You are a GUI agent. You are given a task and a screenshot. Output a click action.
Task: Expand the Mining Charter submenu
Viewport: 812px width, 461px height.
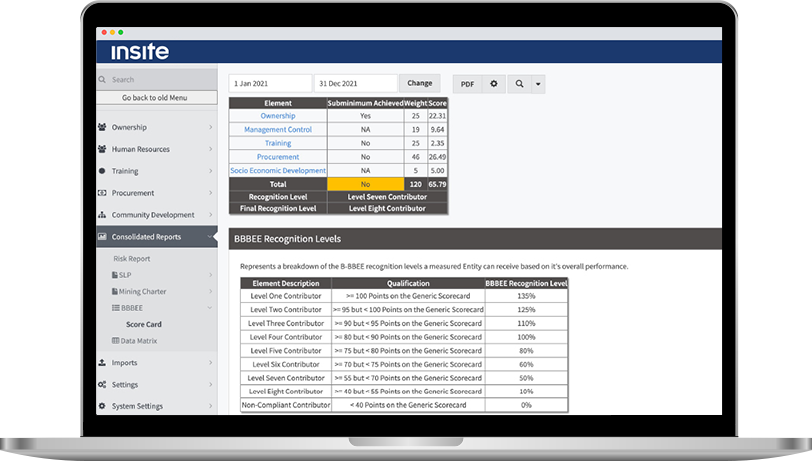pyautogui.click(x=210, y=292)
